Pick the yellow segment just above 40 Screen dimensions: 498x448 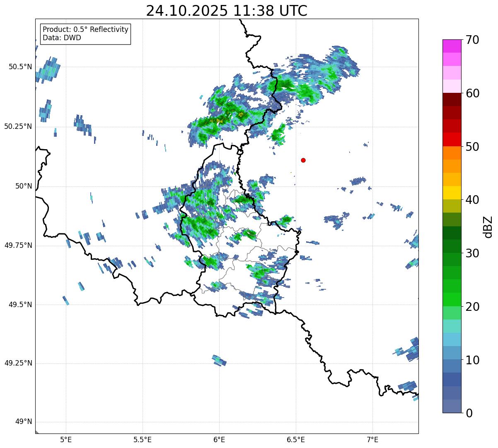pyautogui.click(x=452, y=193)
